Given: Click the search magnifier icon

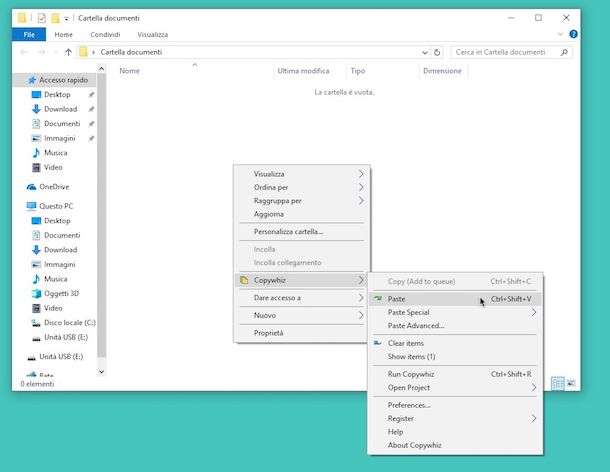Looking at the screenshot, I should pos(564,52).
